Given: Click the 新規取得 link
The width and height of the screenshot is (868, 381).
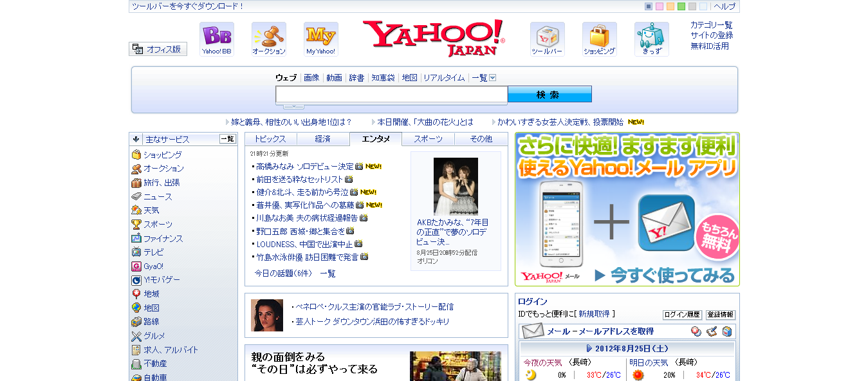Looking at the screenshot, I should [x=594, y=314].
